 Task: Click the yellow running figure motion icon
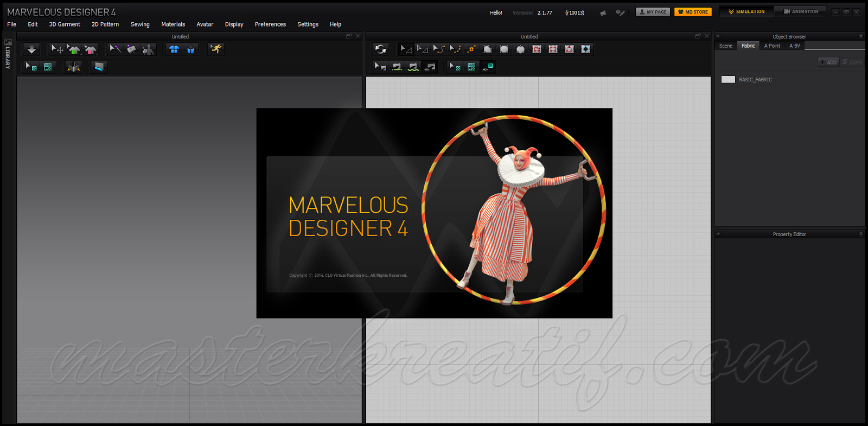coord(216,49)
